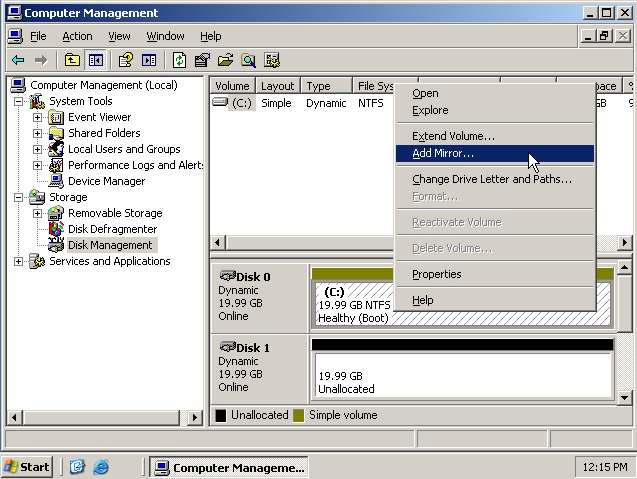
Task: Expand the Services and Applications node
Action: (x=18, y=261)
